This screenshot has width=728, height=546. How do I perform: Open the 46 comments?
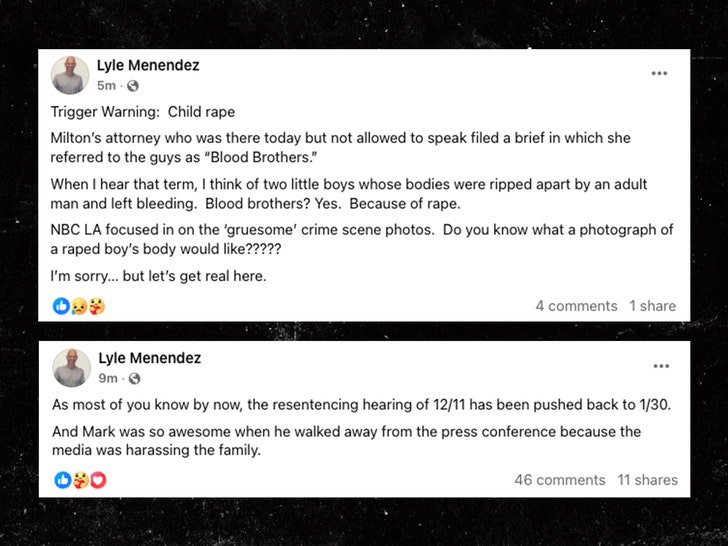(x=560, y=480)
